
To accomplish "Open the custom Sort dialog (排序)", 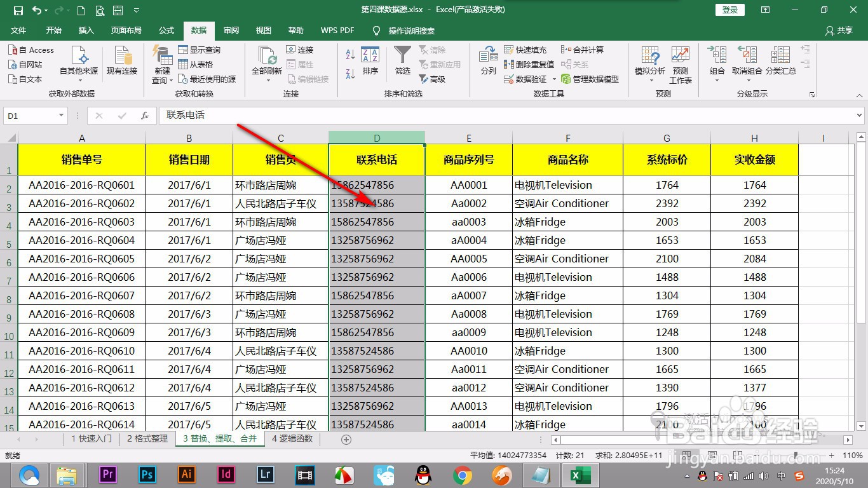I will click(x=370, y=62).
